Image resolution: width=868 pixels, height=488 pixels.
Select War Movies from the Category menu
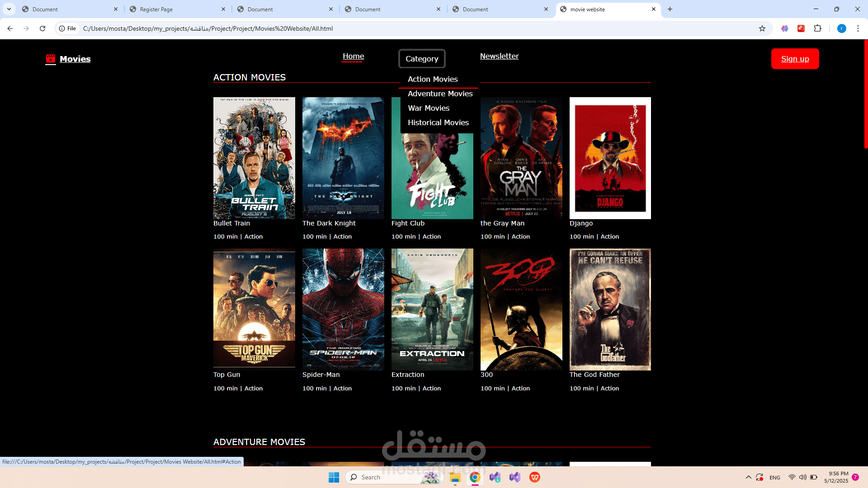pos(429,108)
